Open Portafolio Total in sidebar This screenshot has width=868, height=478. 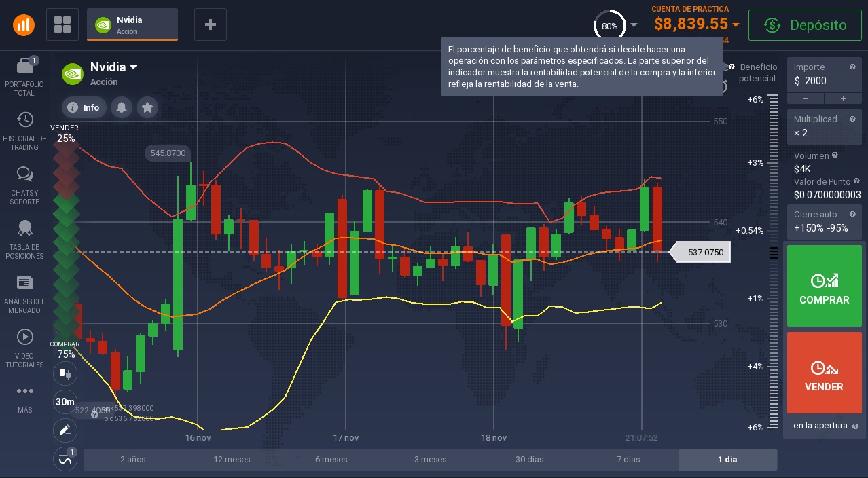[x=24, y=77]
